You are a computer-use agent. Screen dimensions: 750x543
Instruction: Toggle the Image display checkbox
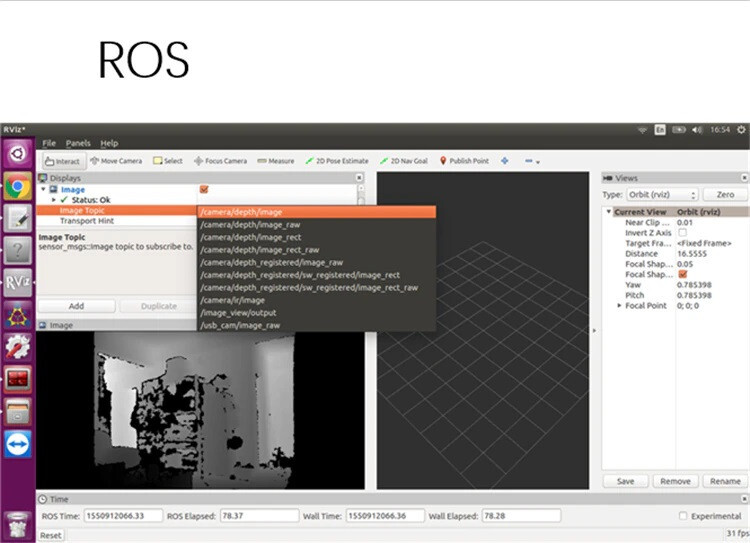click(x=204, y=189)
